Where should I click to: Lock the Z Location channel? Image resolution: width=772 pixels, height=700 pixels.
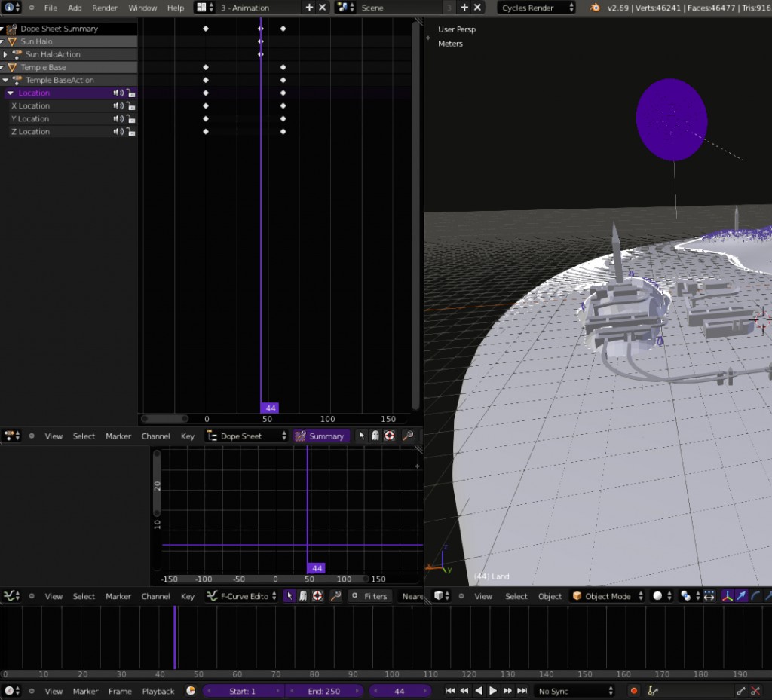click(130, 131)
